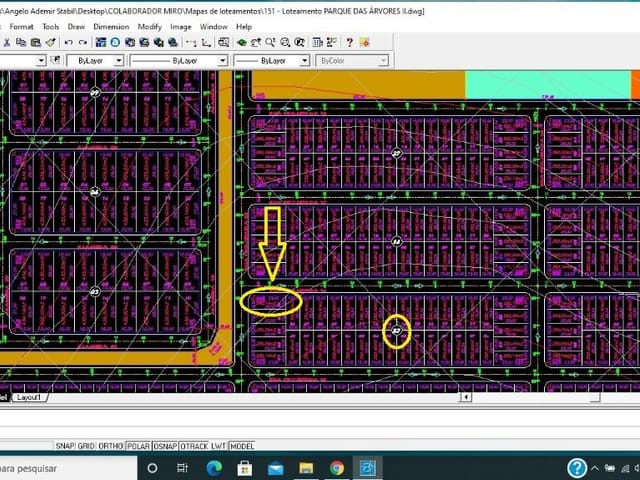Open the Tools menu
This screenshot has height=480, width=640.
[51, 27]
